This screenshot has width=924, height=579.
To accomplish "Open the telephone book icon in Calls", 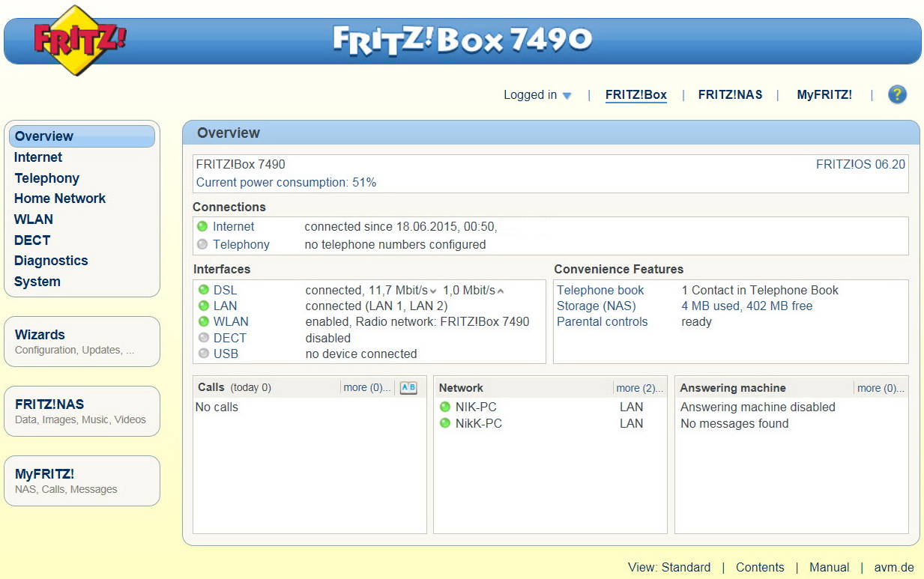I will tap(408, 387).
